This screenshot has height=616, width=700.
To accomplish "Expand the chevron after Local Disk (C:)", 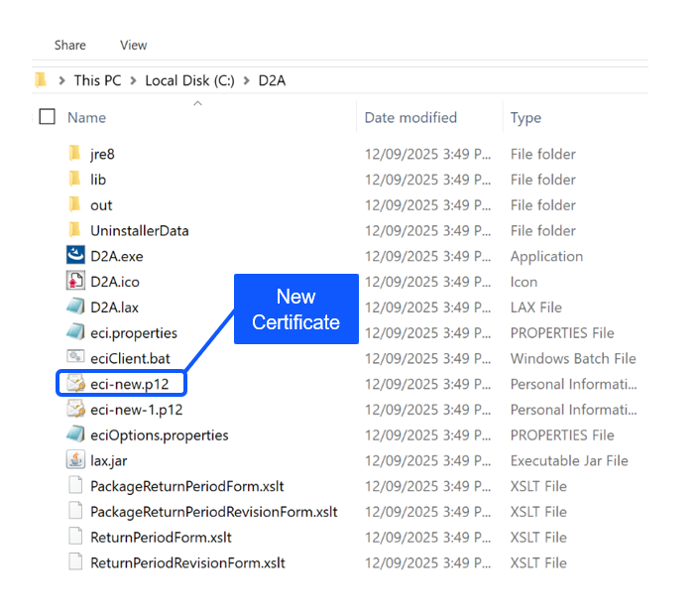I will click(x=247, y=80).
